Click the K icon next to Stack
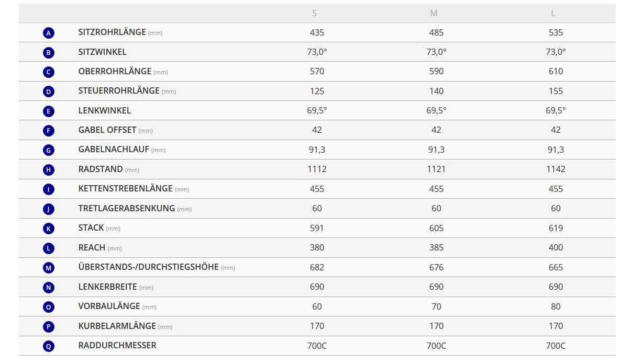The image size is (631, 364). point(49,229)
